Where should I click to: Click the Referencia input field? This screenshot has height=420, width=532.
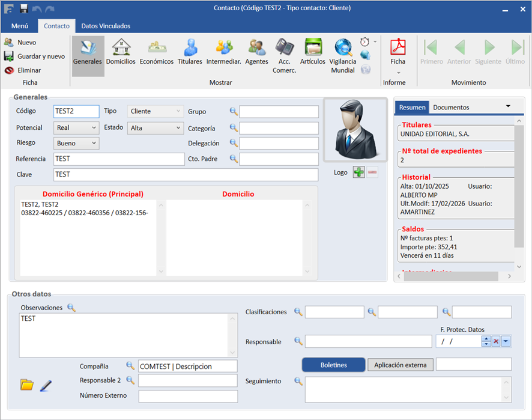118,159
